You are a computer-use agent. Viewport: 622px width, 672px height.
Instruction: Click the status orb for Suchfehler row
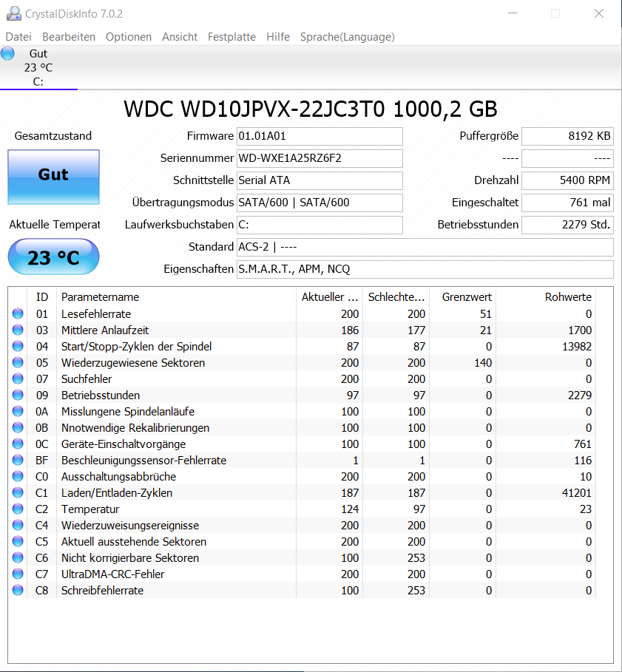18,379
